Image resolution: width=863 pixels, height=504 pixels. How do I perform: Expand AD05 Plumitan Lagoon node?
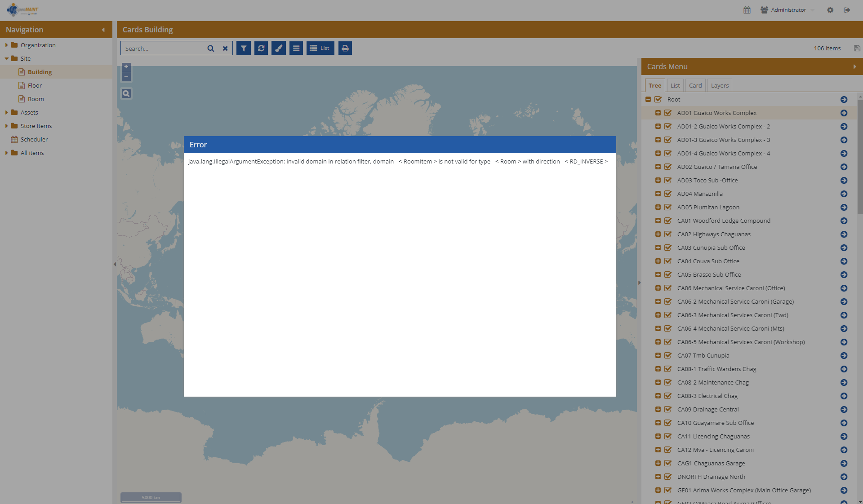click(x=658, y=207)
